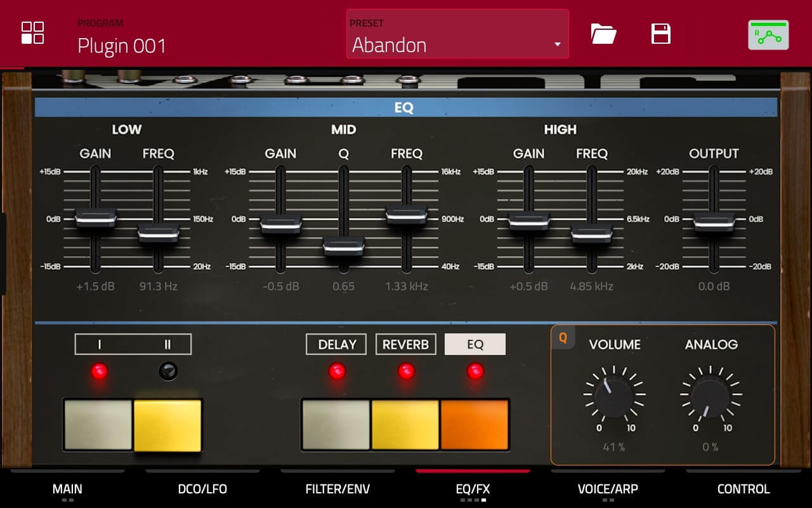The width and height of the screenshot is (812, 508).
Task: Click the green routing icon top-right
Action: pyautogui.click(x=768, y=34)
